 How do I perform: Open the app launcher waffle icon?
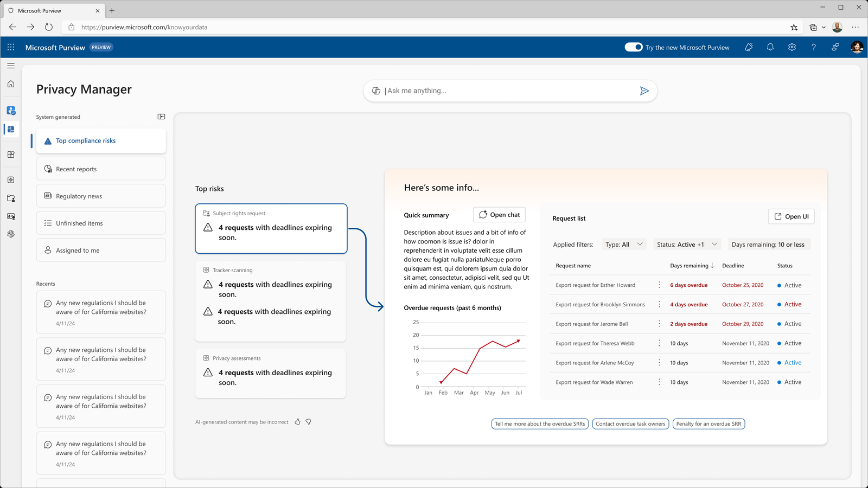(11, 47)
